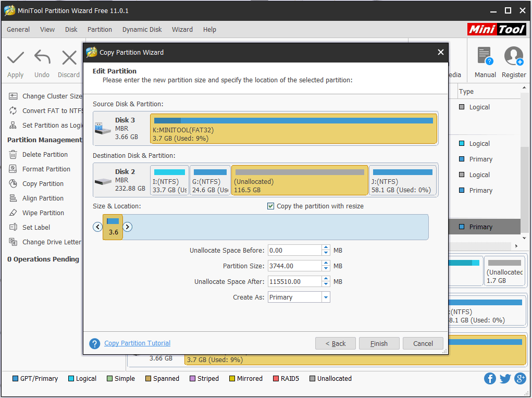The height and width of the screenshot is (398, 532).
Task: Open the Dynamic Disk menu
Action: (142, 30)
